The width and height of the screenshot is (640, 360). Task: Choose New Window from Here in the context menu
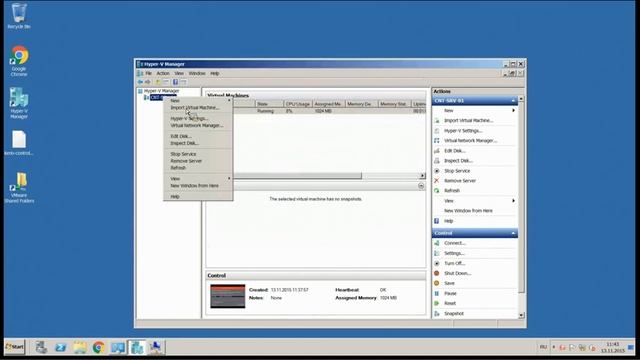point(198,186)
